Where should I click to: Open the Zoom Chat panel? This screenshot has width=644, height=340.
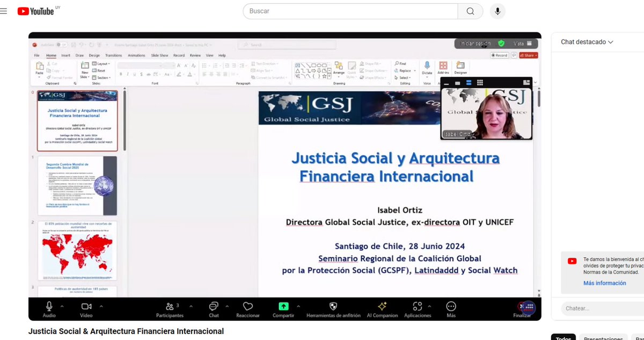214,309
